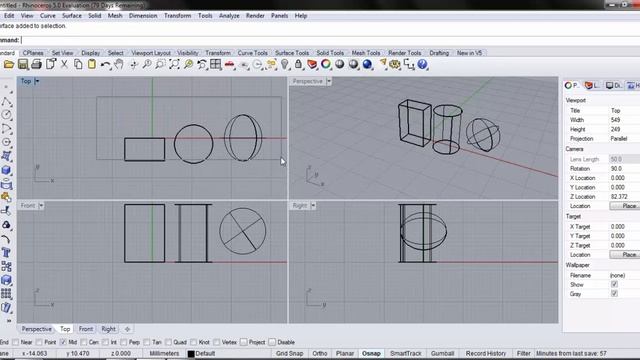Enable the Quad object snap checkbox
Screen dimensions: 640x360
tap(168, 342)
